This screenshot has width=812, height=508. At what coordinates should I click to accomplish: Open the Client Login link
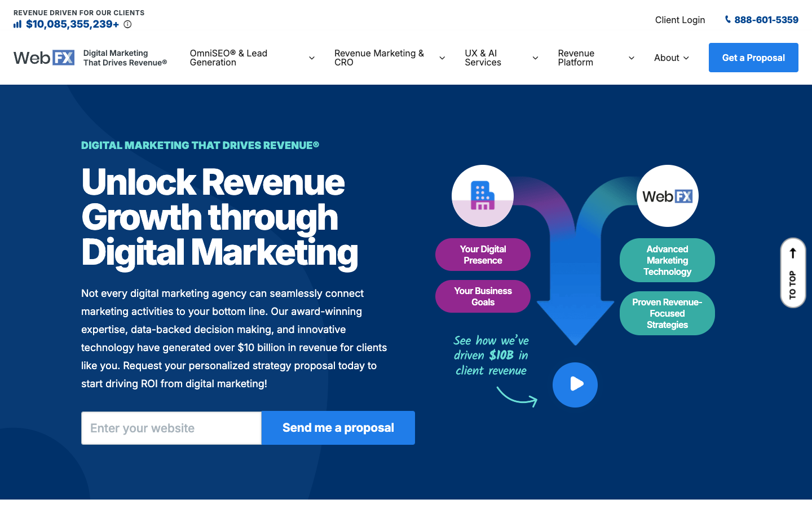point(679,20)
